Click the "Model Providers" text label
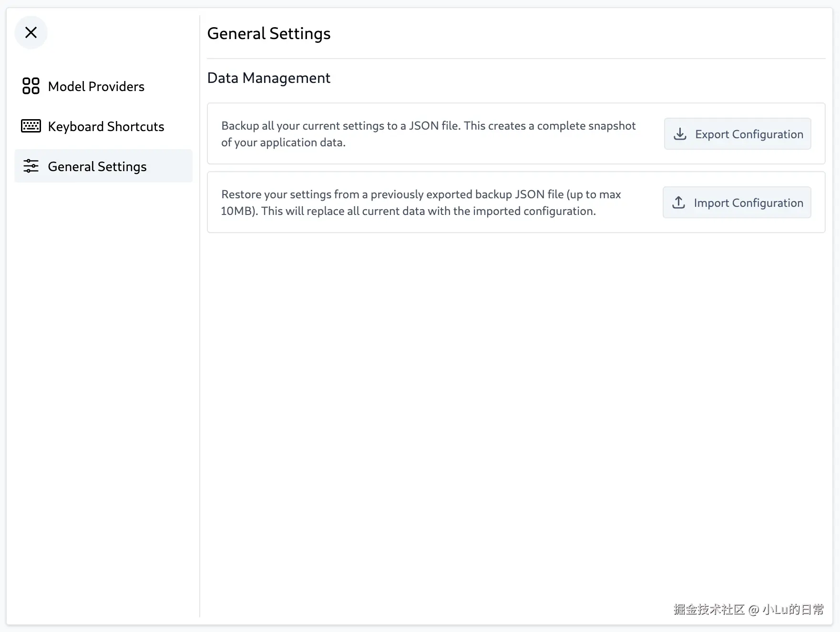Screen dimensions: 840x632 click(x=96, y=86)
